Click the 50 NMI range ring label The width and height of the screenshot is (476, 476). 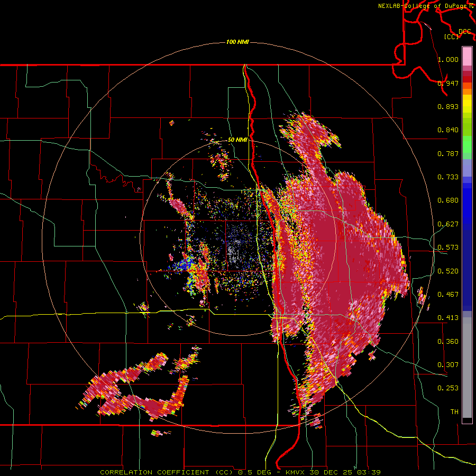point(237,140)
